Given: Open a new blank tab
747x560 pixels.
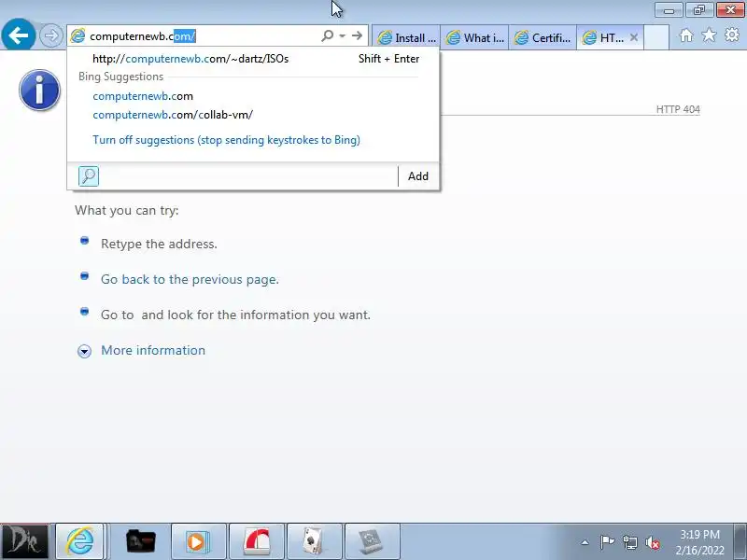Looking at the screenshot, I should [x=656, y=37].
